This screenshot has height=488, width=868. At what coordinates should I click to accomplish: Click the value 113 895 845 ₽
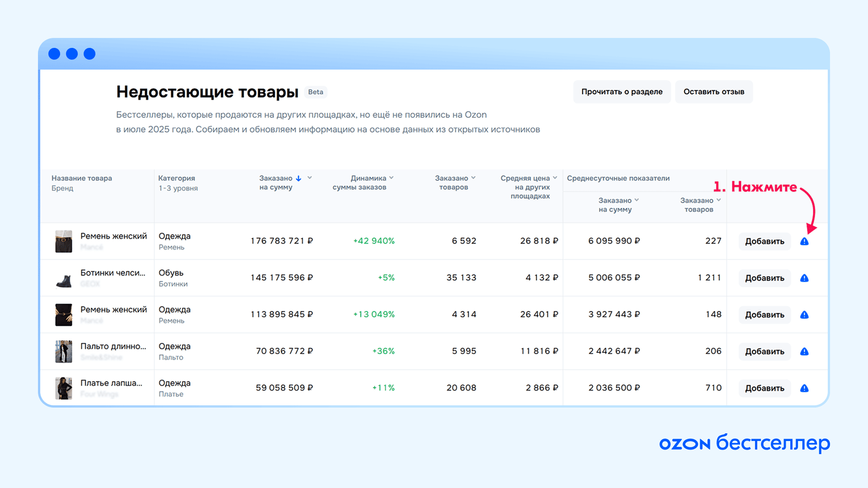282,314
